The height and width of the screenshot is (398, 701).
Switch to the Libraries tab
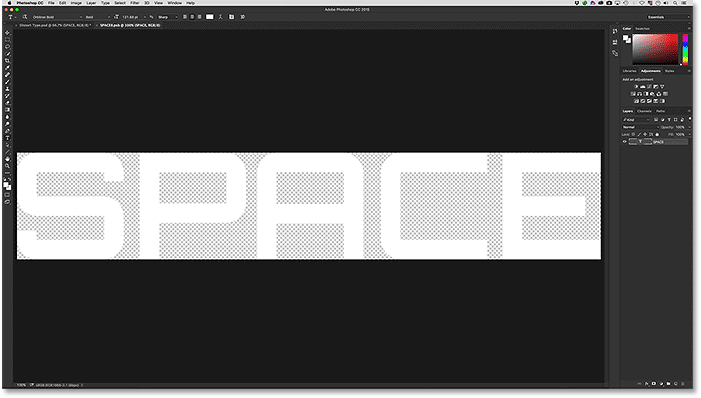pos(629,71)
